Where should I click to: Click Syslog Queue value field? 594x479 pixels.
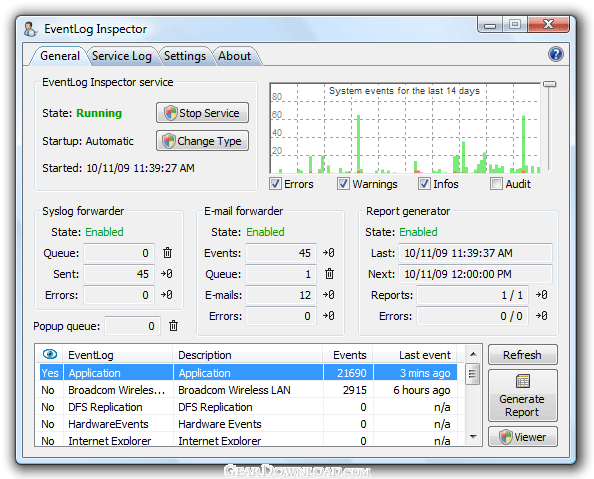119,253
